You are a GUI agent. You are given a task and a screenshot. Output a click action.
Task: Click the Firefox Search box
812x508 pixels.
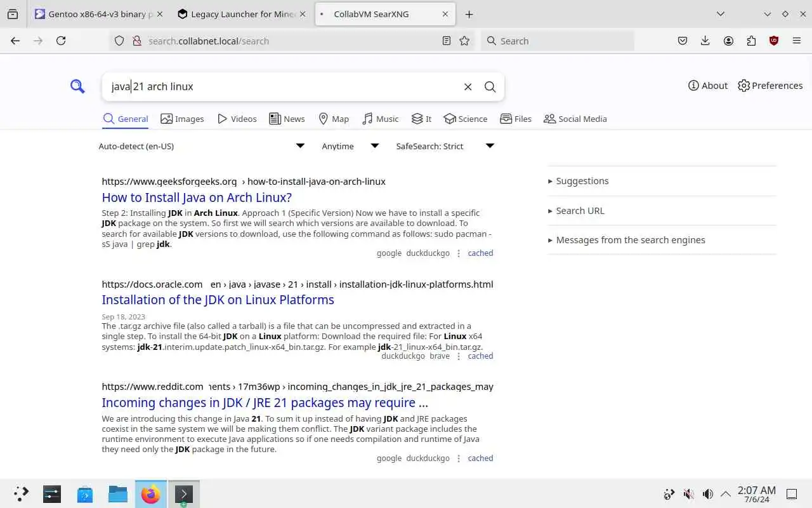[557, 41]
